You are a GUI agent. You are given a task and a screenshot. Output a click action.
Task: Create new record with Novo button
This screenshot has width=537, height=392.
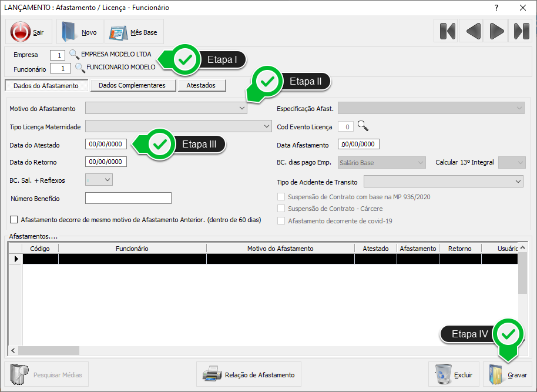click(80, 32)
